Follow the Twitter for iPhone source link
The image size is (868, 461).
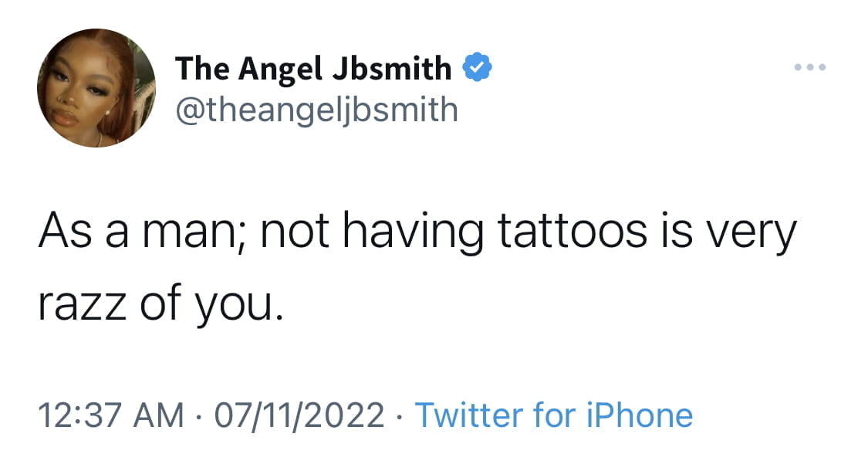553,415
